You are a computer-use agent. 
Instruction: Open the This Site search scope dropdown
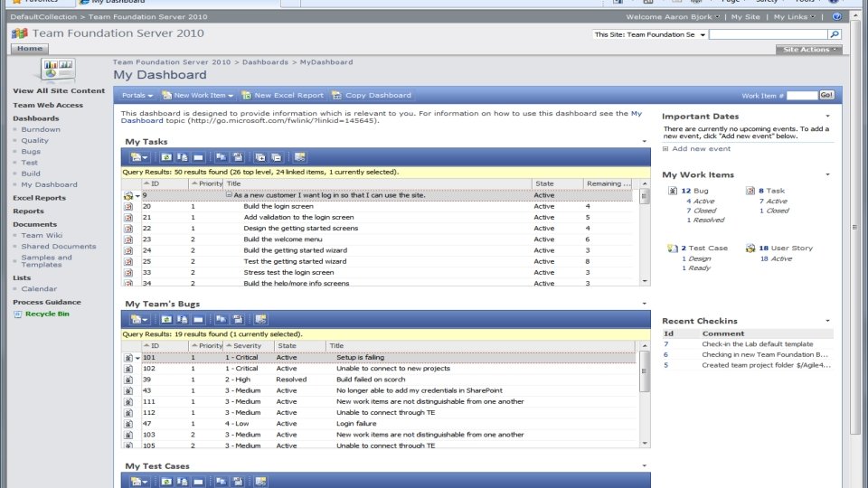(x=649, y=34)
